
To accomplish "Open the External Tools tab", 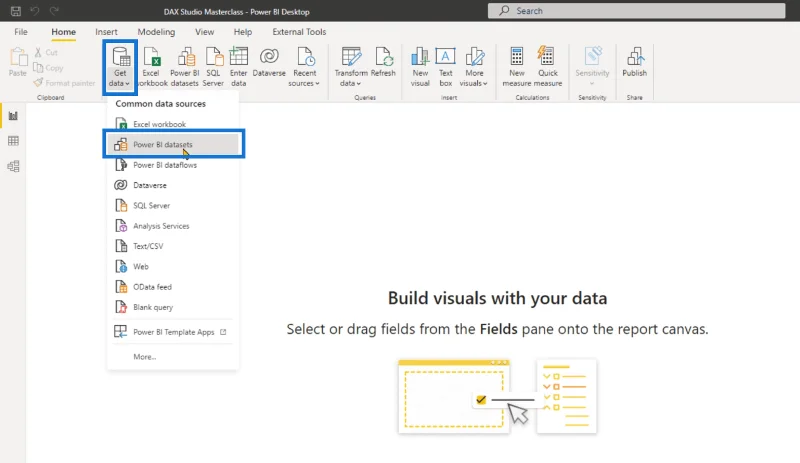I will [299, 32].
